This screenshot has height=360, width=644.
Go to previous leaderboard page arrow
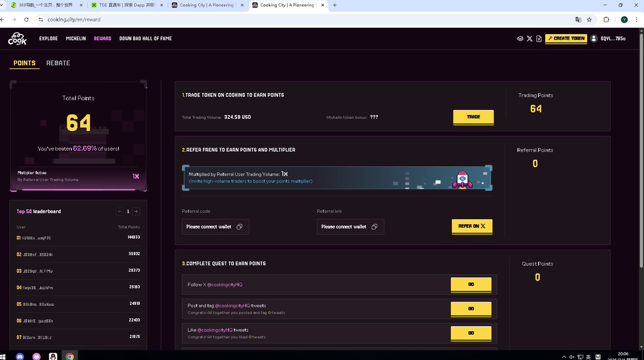pyautogui.click(x=120, y=211)
